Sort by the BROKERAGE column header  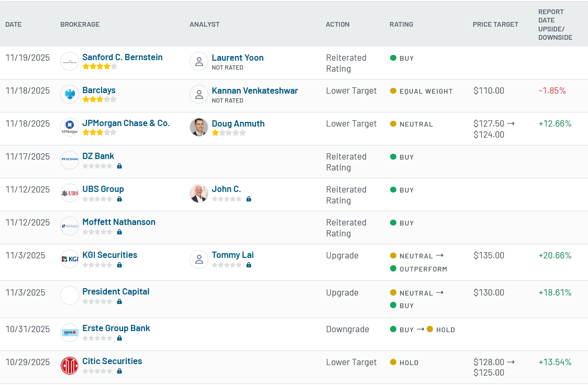(80, 25)
